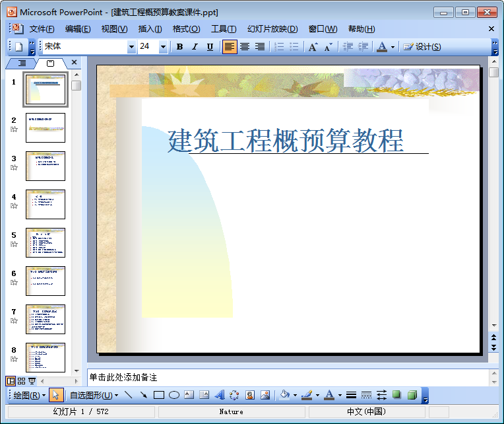
Task: Click the animation star under slide 3
Action: coord(14,168)
